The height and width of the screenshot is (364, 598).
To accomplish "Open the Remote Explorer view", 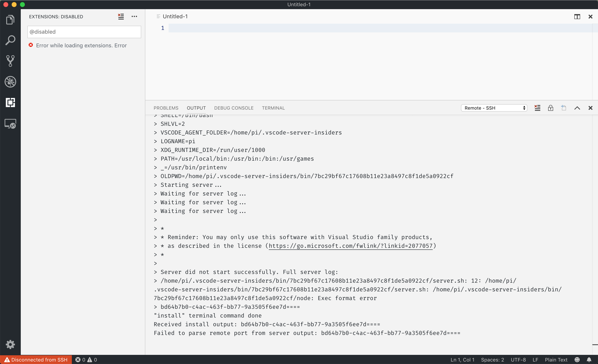I will tap(10, 124).
